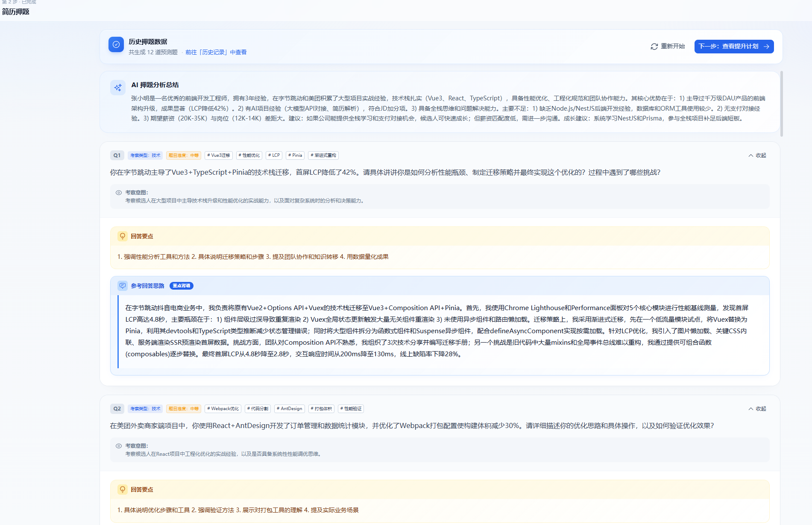Click 下一步：查看提升计划 button

tap(734, 47)
